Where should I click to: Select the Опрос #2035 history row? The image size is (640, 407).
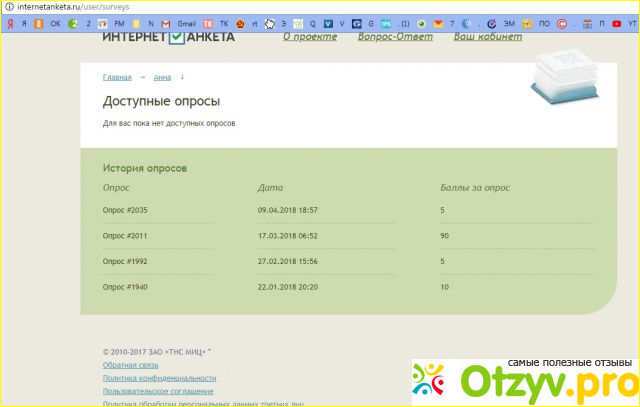pyautogui.click(x=125, y=210)
